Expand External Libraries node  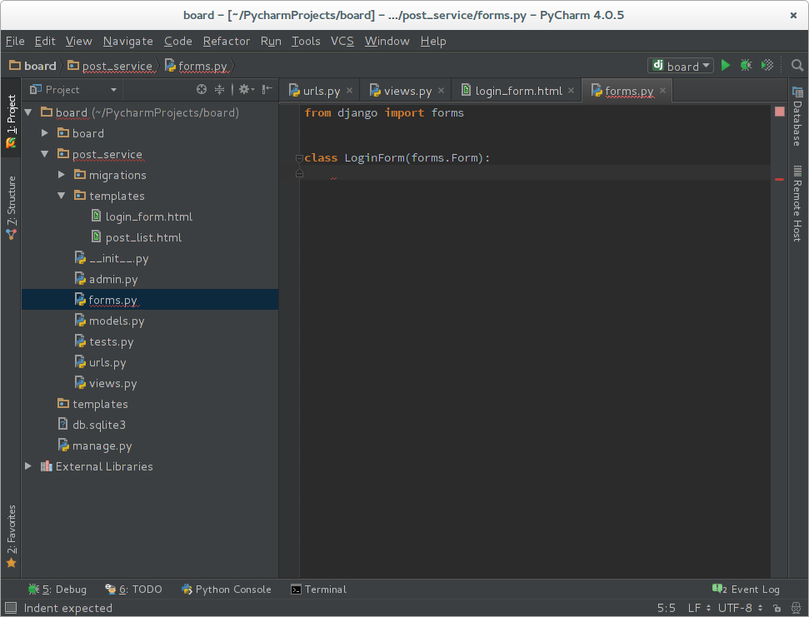(x=28, y=466)
